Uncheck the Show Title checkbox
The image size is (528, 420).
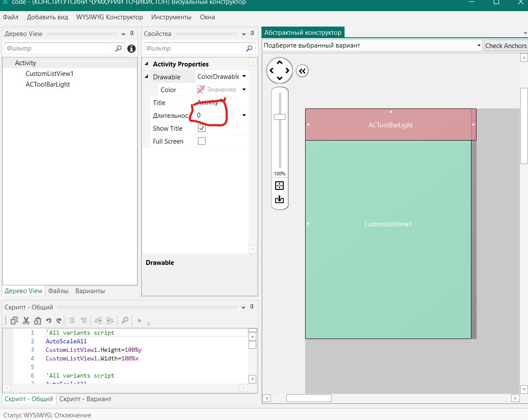[x=202, y=128]
